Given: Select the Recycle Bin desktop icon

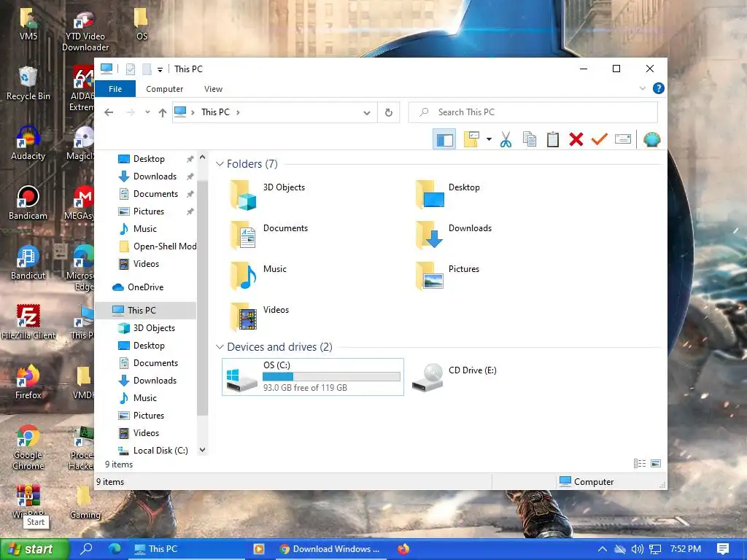Looking at the screenshot, I should 28,84.
